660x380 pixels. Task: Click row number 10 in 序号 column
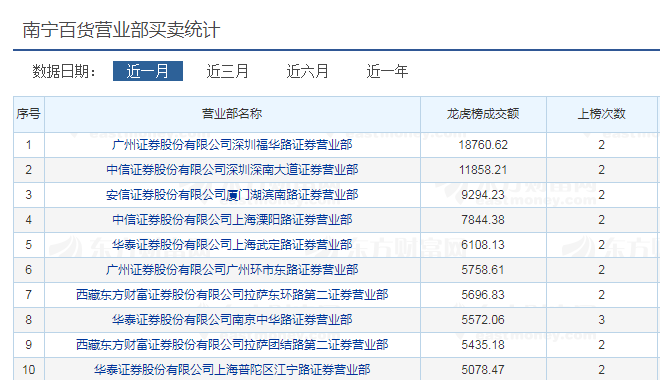point(29,369)
